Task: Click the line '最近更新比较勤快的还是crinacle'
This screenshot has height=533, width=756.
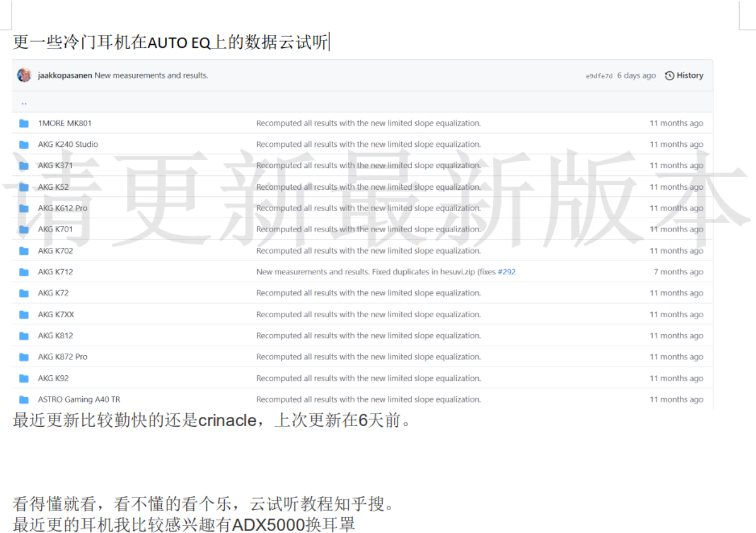Action: (x=212, y=420)
